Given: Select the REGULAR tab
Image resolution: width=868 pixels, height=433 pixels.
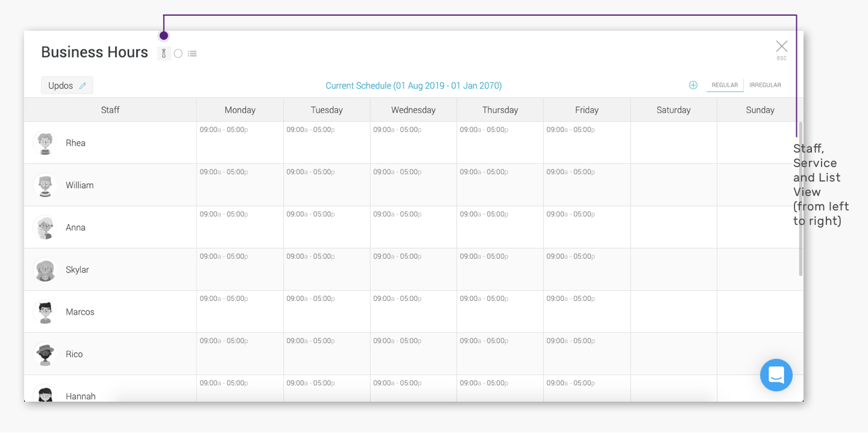Looking at the screenshot, I should pyautogui.click(x=725, y=85).
